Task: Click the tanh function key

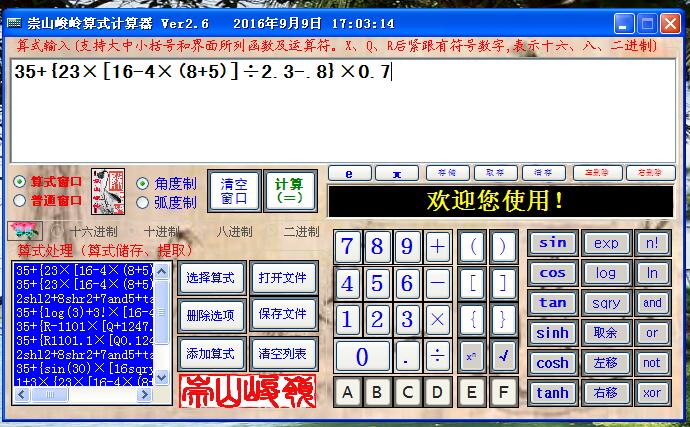Action: [552, 393]
